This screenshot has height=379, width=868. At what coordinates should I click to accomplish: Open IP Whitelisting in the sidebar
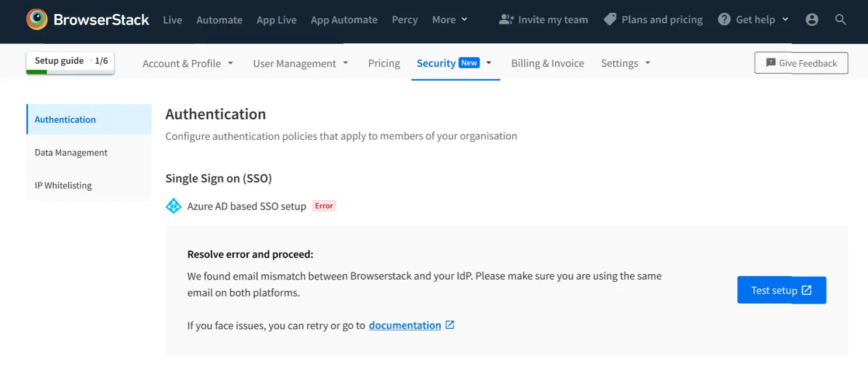click(63, 185)
